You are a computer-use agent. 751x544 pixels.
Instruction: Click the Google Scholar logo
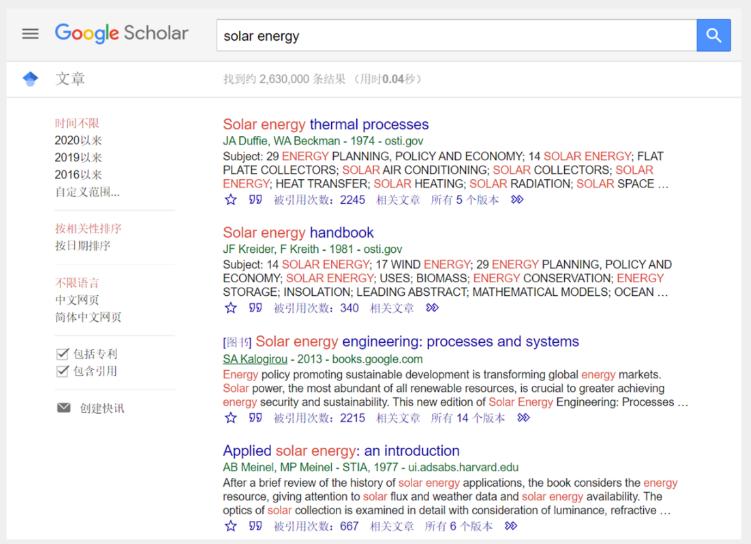coord(122,34)
